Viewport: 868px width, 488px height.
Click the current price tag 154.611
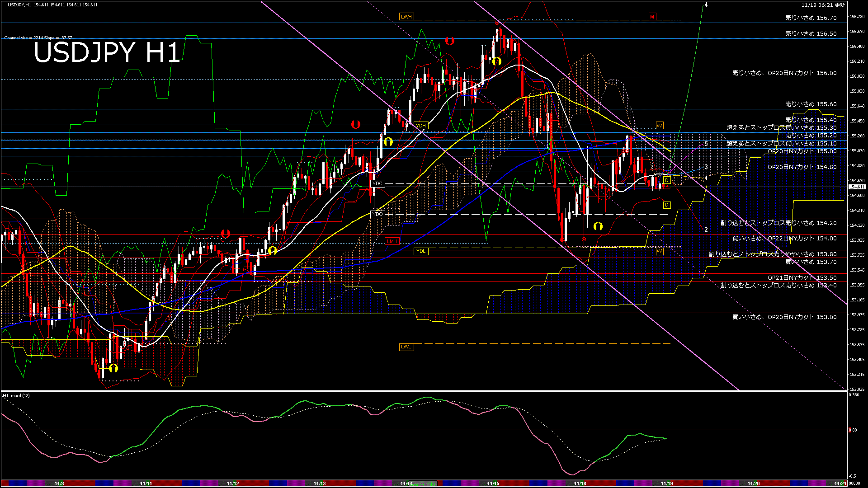tap(857, 187)
